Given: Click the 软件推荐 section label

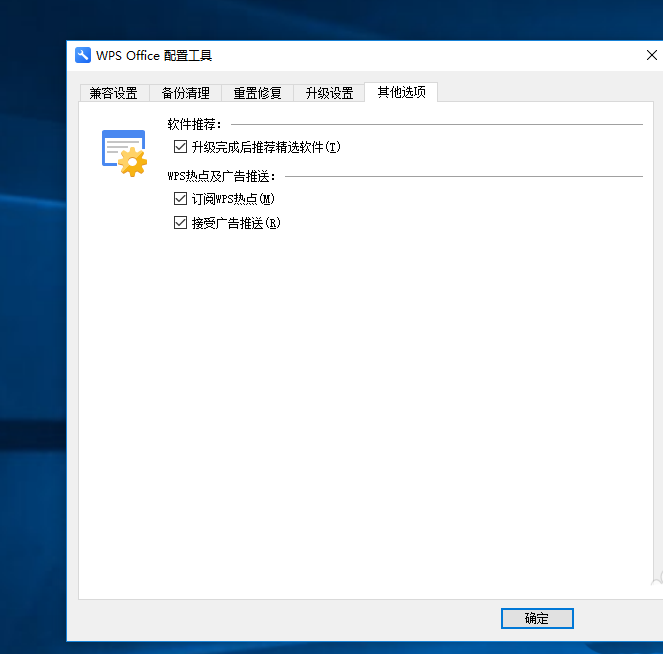Looking at the screenshot, I should click(x=194, y=124).
